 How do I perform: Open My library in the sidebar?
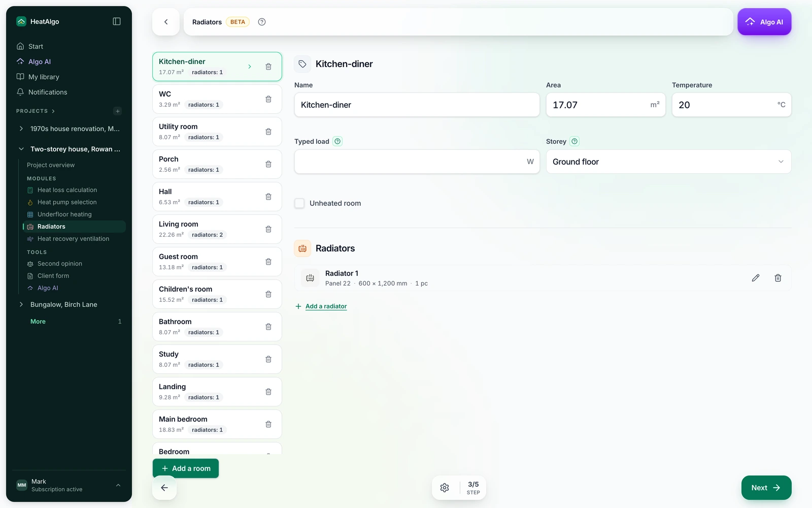coord(44,77)
